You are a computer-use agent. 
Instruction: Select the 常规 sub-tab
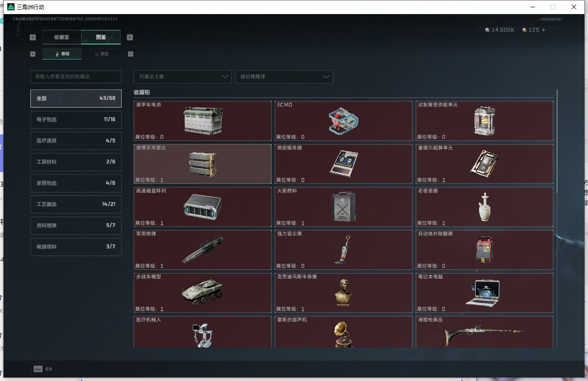point(62,54)
